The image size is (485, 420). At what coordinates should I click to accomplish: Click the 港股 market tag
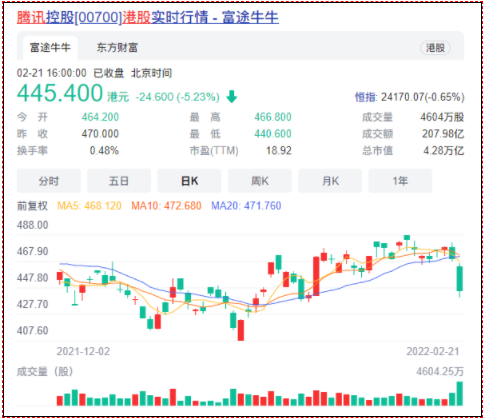(x=435, y=48)
